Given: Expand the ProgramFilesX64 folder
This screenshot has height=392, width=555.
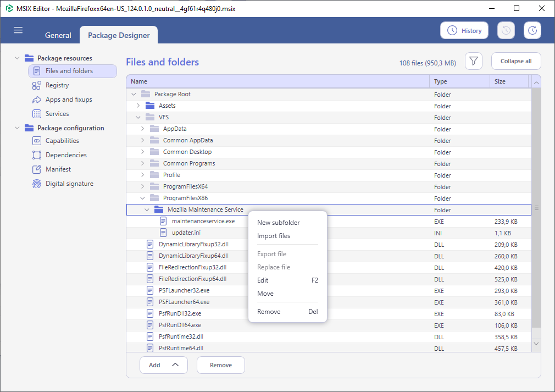Looking at the screenshot, I should point(142,186).
